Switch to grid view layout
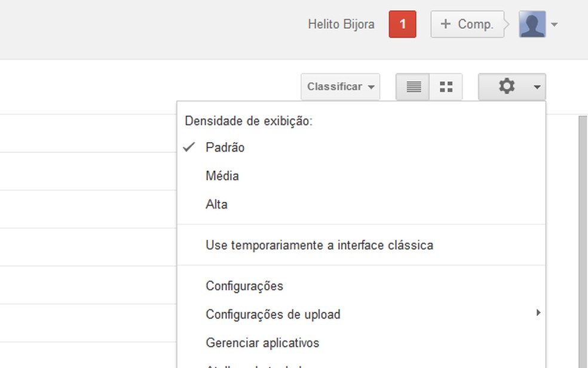 click(446, 87)
